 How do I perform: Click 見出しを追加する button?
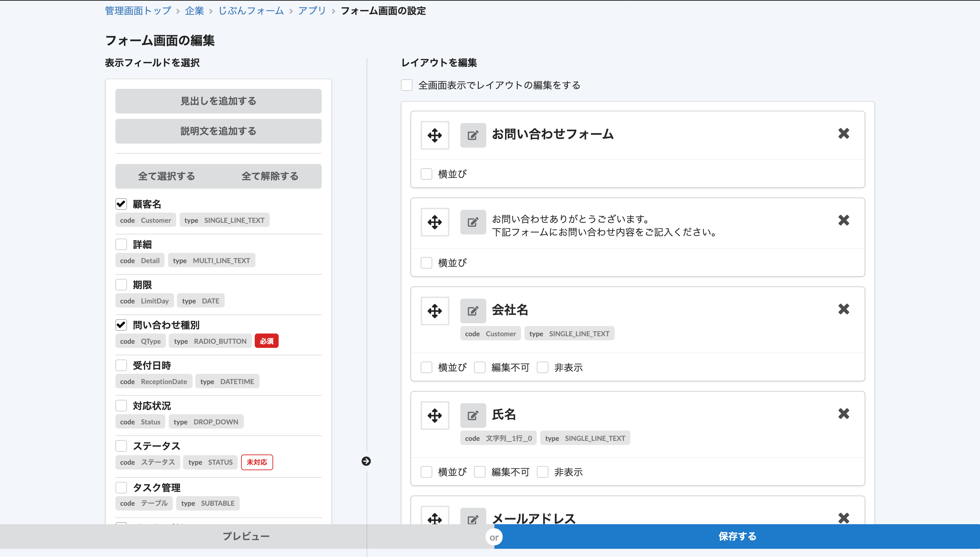218,101
